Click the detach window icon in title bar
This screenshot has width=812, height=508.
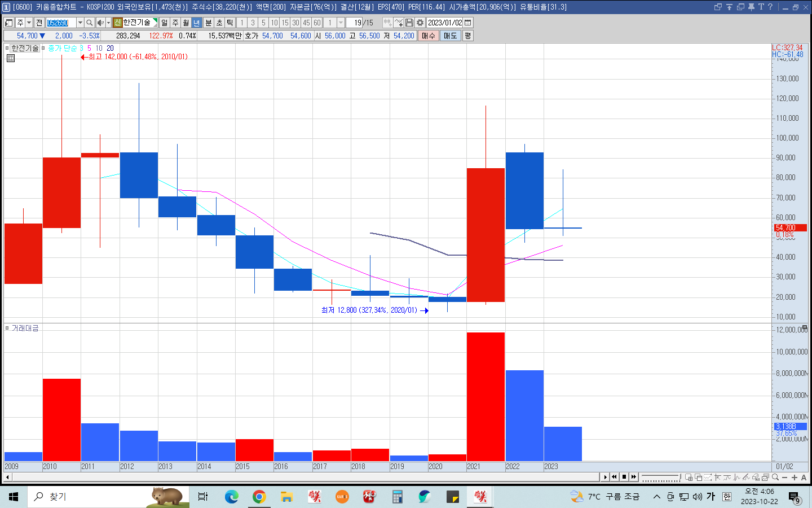[718, 7]
